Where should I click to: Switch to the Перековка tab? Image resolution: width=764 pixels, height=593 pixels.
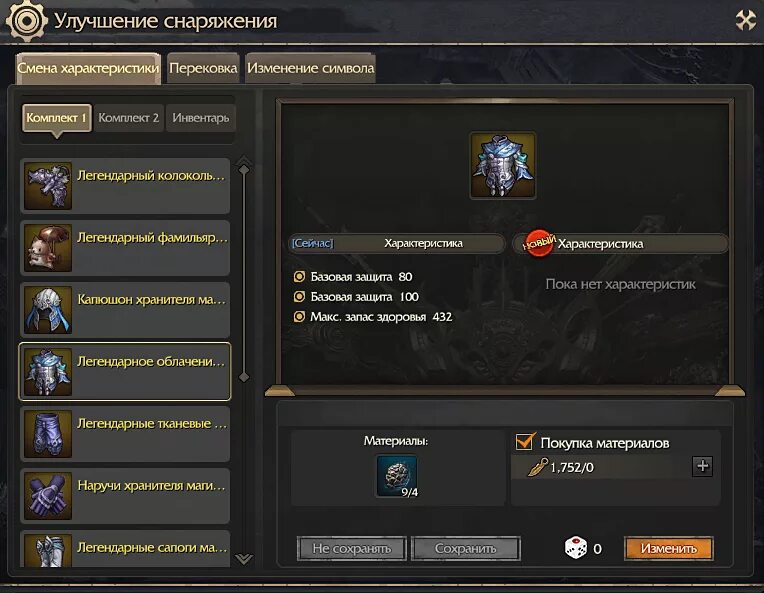pos(203,68)
